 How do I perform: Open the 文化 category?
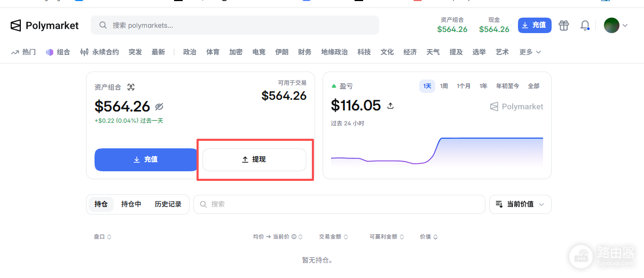pos(387,52)
